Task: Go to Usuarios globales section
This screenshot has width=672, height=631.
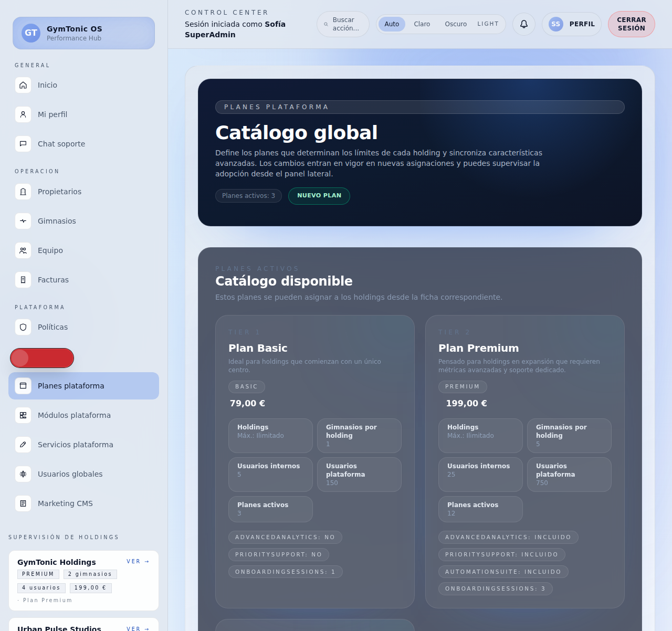Action: [70, 474]
